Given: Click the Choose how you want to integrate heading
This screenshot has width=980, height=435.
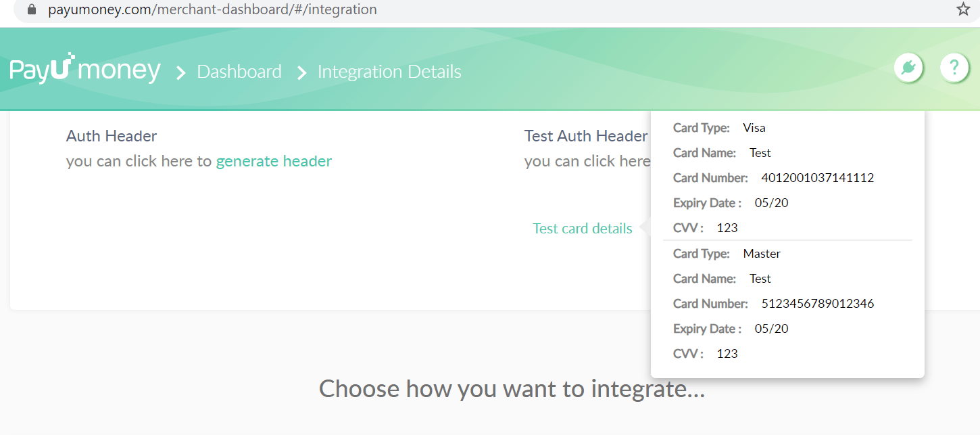Looking at the screenshot, I should coord(512,389).
